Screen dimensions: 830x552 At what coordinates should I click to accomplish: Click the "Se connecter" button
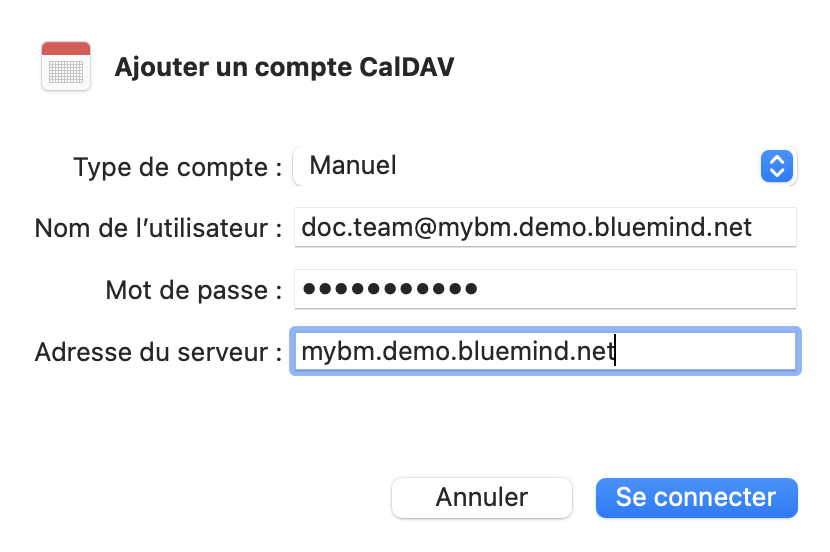click(696, 497)
